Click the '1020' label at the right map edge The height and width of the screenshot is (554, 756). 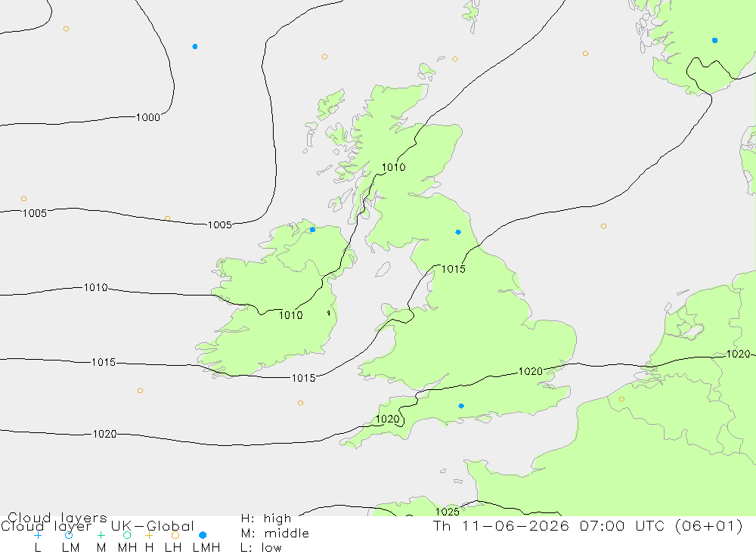[738, 354]
